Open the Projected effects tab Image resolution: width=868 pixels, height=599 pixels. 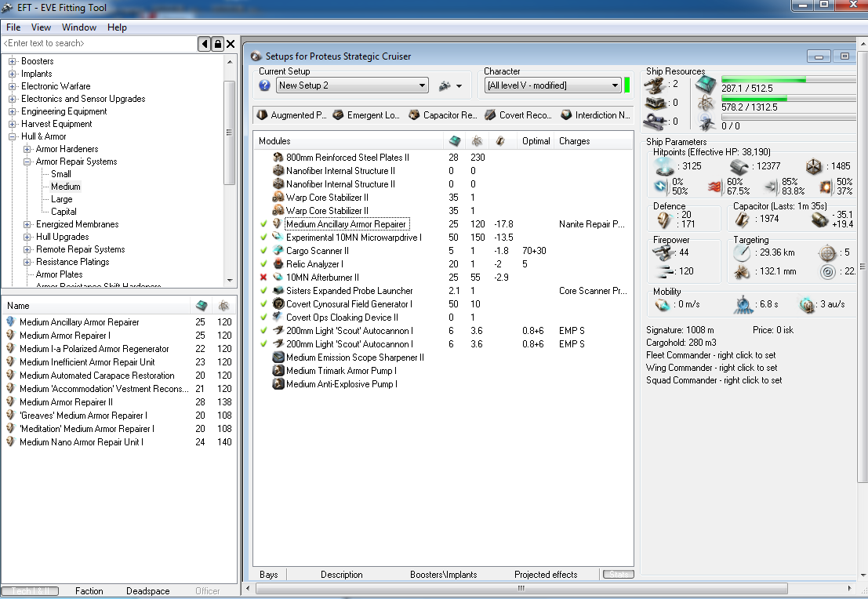point(546,575)
